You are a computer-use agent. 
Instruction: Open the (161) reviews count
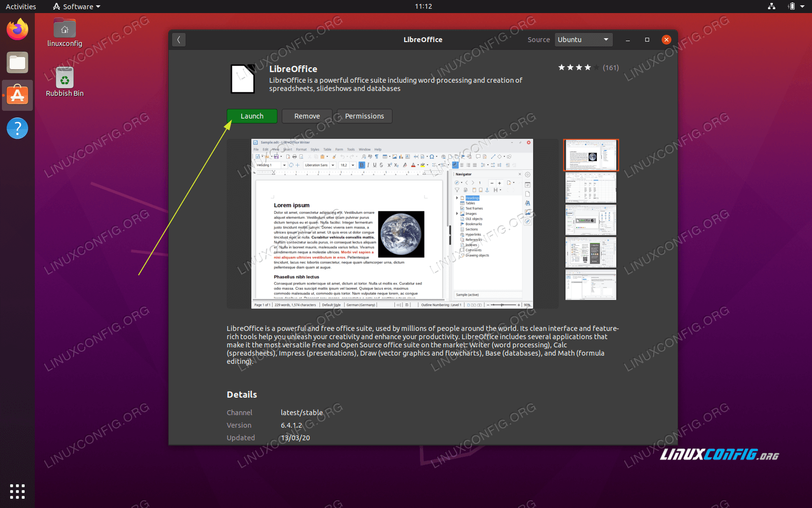pos(611,68)
